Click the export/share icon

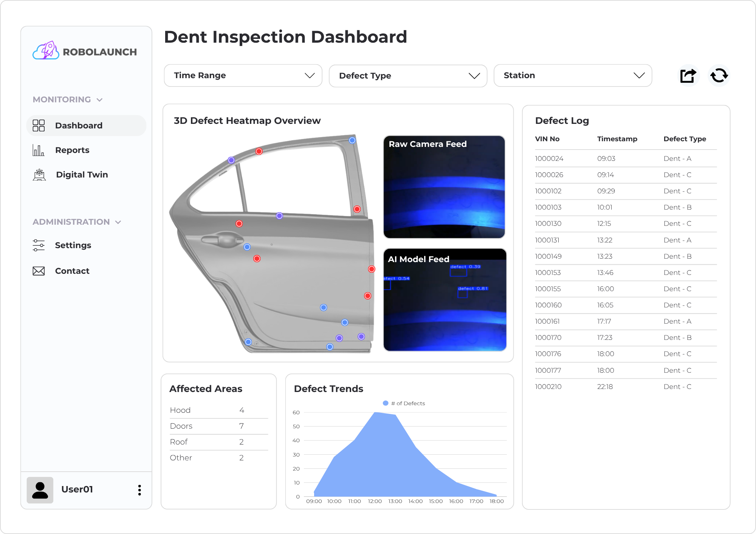coord(688,76)
